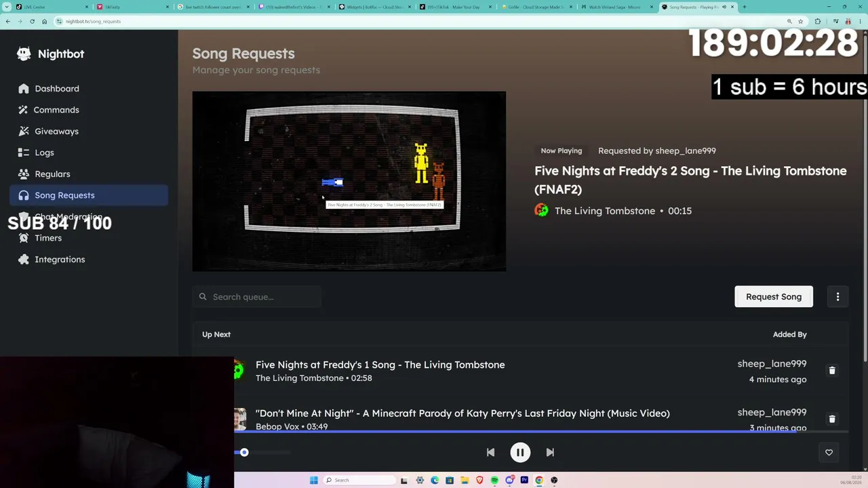Open Premiere Pro from the taskbar
This screenshot has width=868, height=488.
524,480
